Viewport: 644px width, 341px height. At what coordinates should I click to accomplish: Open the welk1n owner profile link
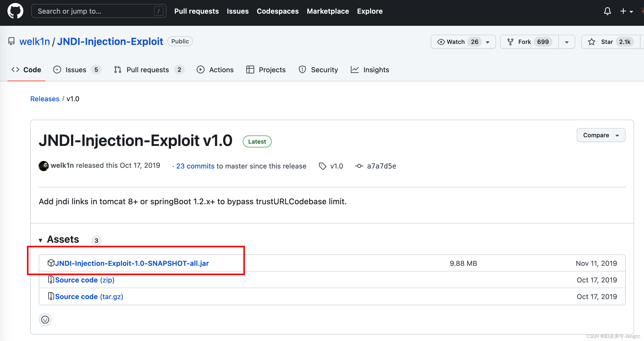pos(35,41)
